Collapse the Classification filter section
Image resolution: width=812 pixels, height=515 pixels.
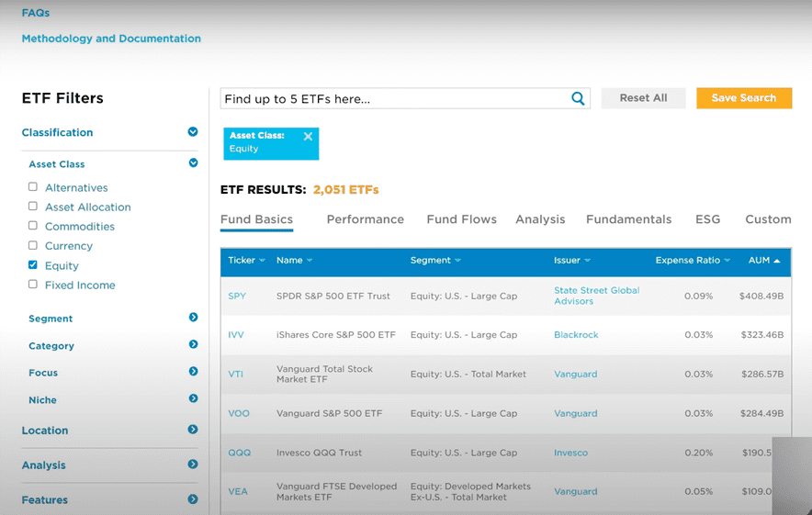click(193, 132)
